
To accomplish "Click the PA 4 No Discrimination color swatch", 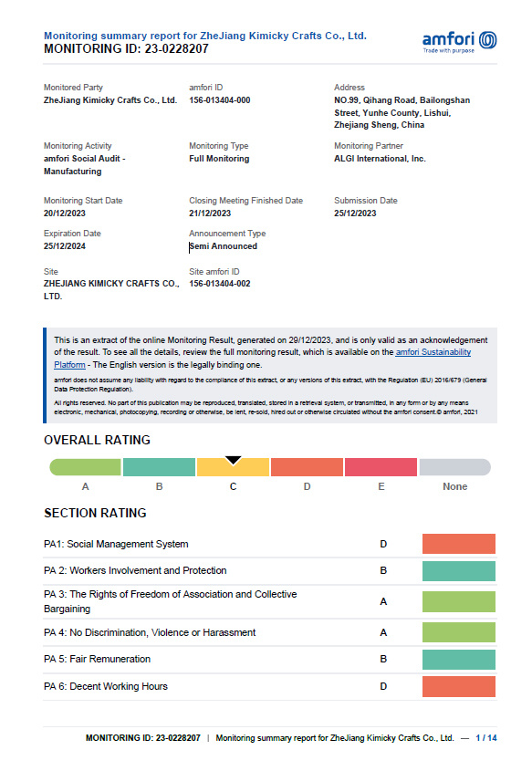I will click(459, 632).
